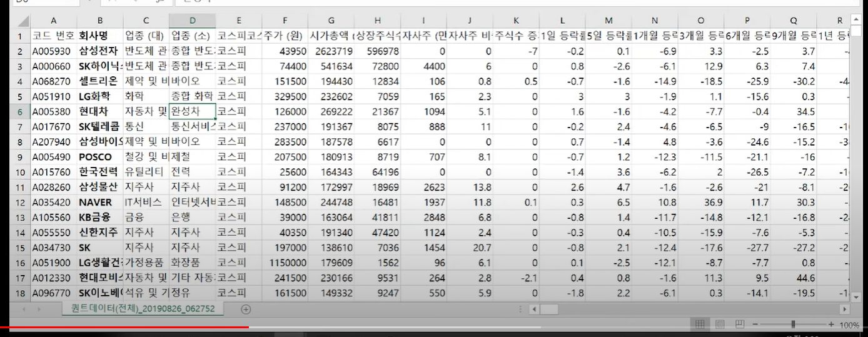Open the 퀀트데이터(전체)_20190826_062752 sheet tab
Viewport: 868px width, 337px height.
click(143, 309)
